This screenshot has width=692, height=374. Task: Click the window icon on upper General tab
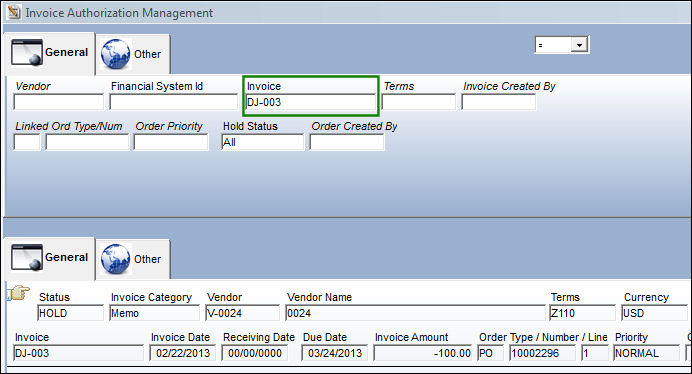pos(27,52)
